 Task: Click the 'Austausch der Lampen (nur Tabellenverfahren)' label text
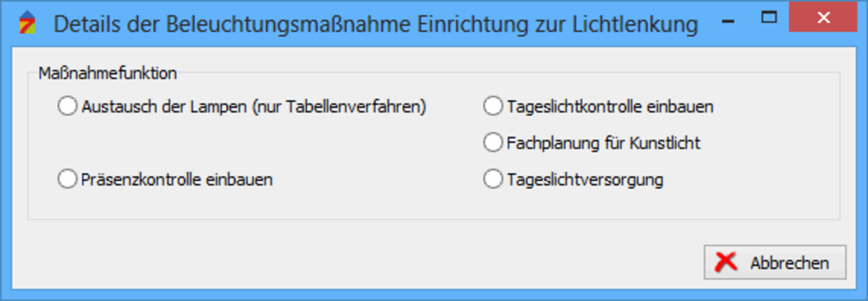click(x=254, y=107)
